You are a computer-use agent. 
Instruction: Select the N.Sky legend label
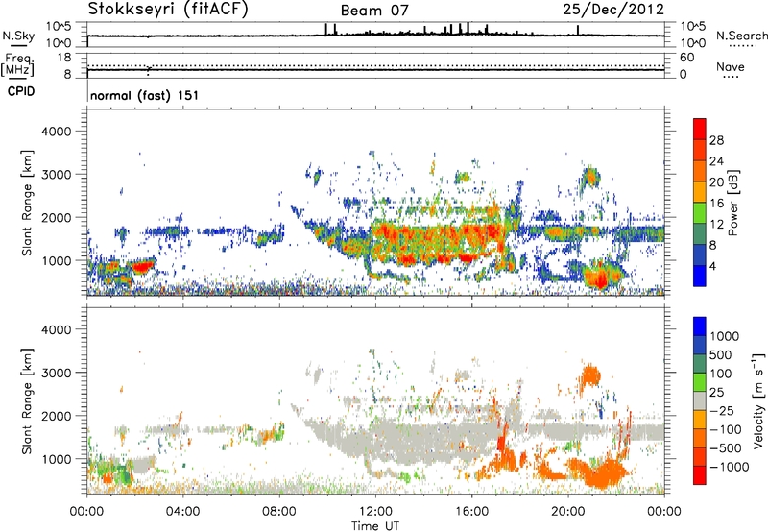[18, 36]
